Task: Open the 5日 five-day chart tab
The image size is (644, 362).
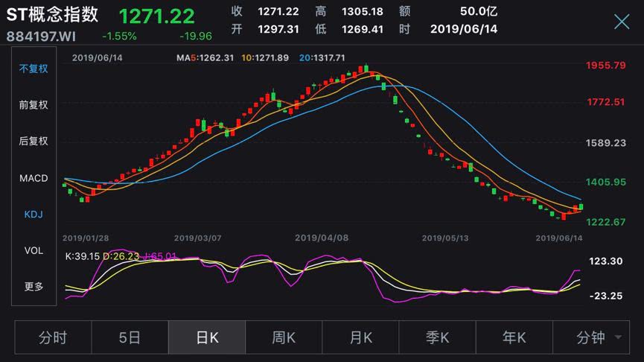Action: (x=130, y=337)
